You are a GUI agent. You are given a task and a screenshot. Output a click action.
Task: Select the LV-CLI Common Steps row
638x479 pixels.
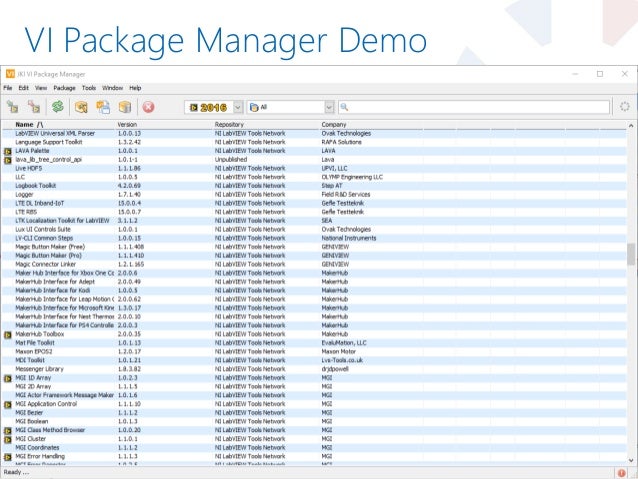[x=314, y=238]
